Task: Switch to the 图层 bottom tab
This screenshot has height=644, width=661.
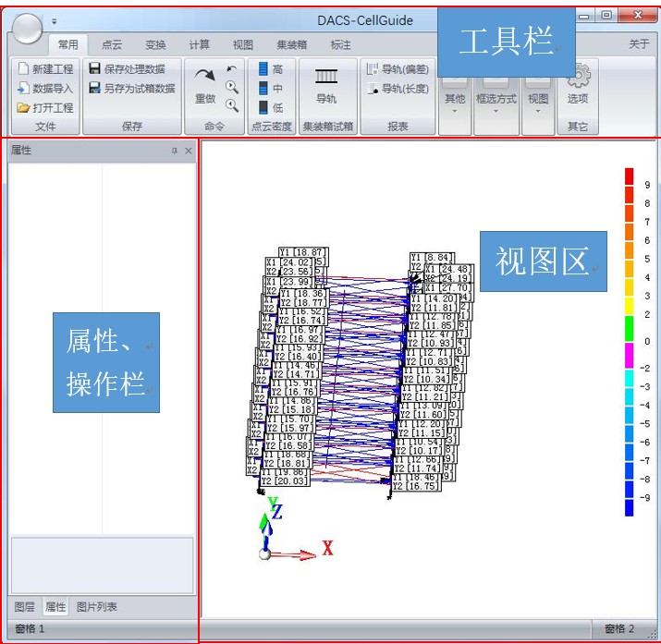Action: click(x=24, y=606)
